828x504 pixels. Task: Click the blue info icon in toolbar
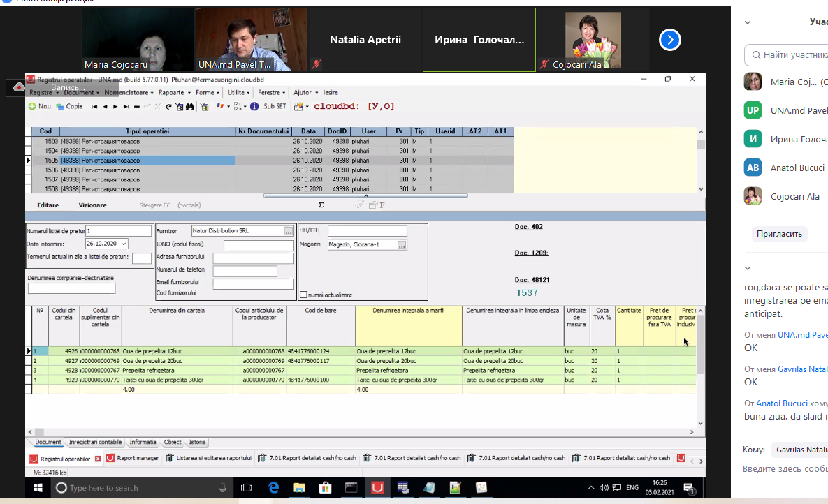click(254, 107)
